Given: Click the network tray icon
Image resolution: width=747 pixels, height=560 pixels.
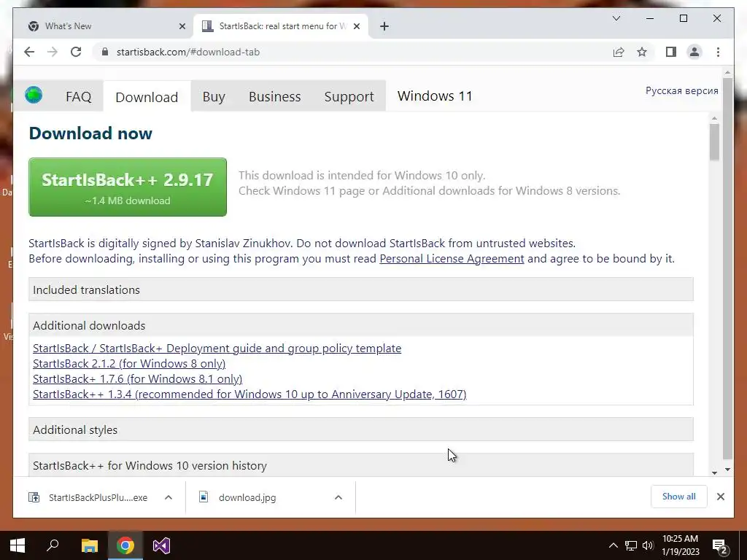Looking at the screenshot, I should [x=631, y=545].
